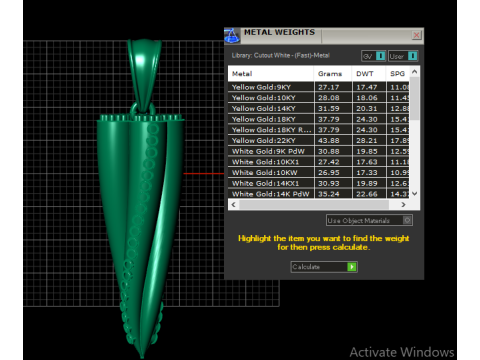
Task: Click the vertical scrollbar thumb
Action: (x=415, y=98)
